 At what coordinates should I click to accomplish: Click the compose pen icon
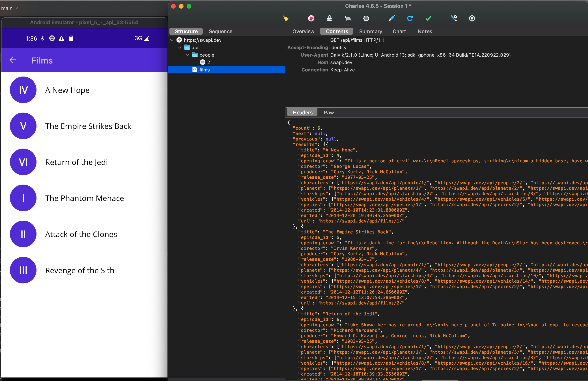click(x=392, y=18)
